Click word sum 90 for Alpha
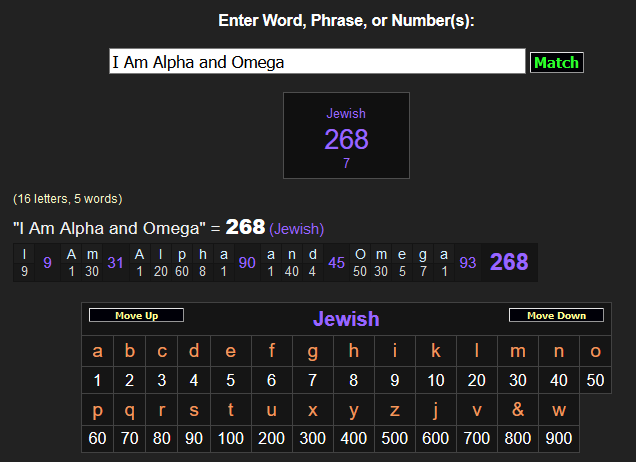Viewport: 636px width, 462px height. [248, 263]
